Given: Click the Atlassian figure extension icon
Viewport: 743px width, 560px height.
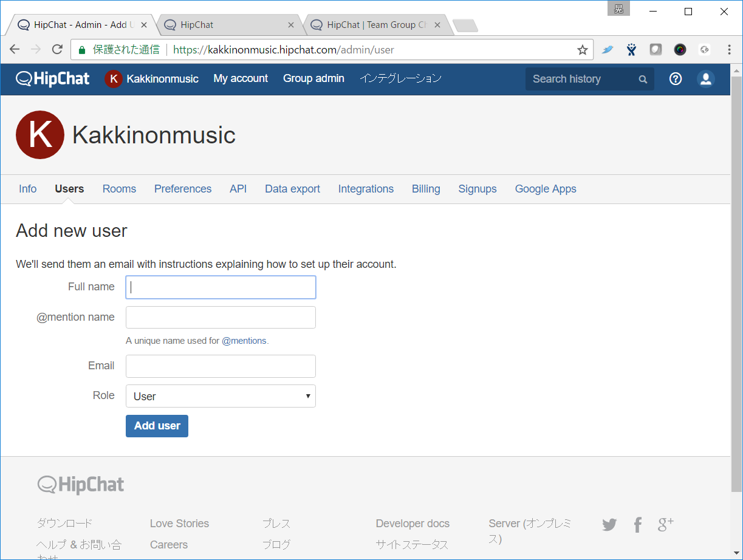Looking at the screenshot, I should point(632,50).
